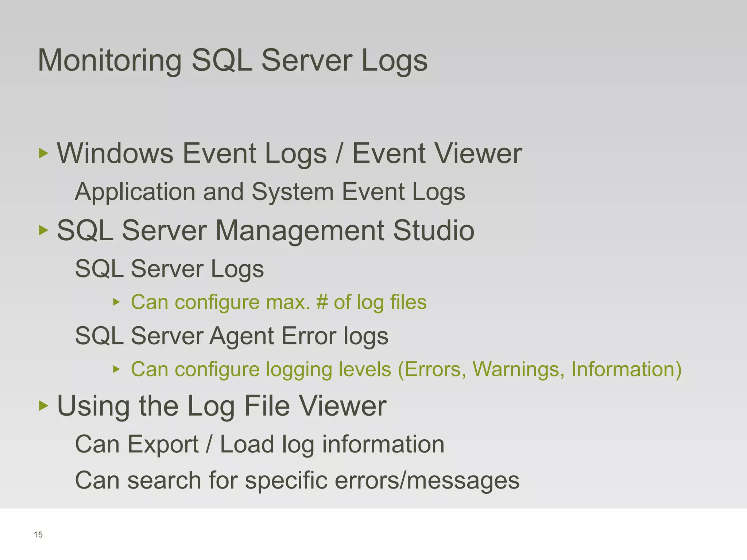Image resolution: width=747 pixels, height=560 pixels.
Task: Click the word Information in parentheses
Action: point(623,369)
